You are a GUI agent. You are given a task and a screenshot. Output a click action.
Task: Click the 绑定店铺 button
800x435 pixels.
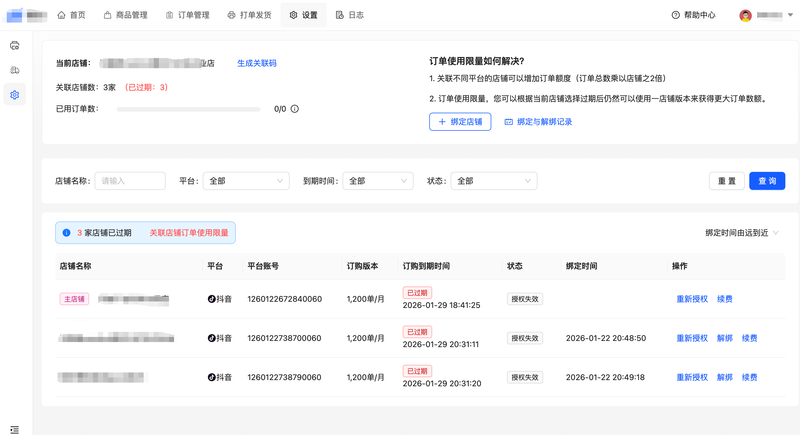pyautogui.click(x=460, y=122)
